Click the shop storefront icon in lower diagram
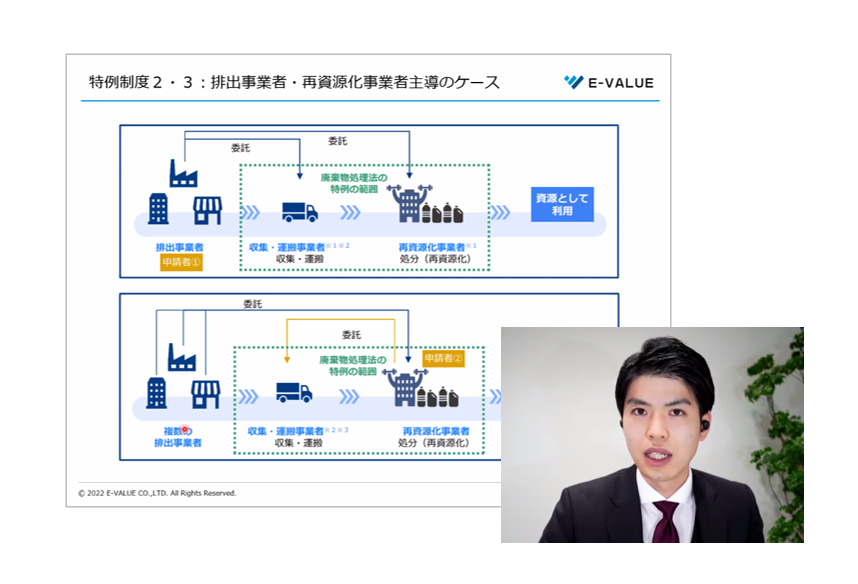The width and height of the screenshot is (858, 584). click(206, 395)
